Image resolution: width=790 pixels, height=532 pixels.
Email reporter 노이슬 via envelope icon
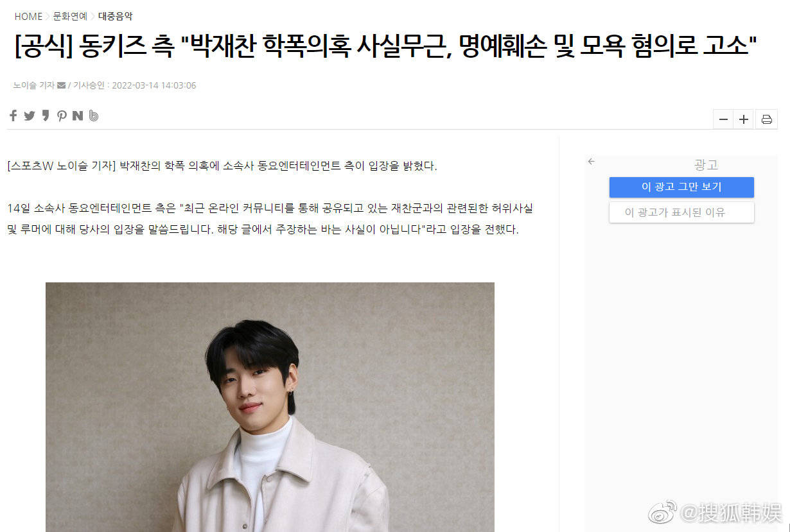61,85
